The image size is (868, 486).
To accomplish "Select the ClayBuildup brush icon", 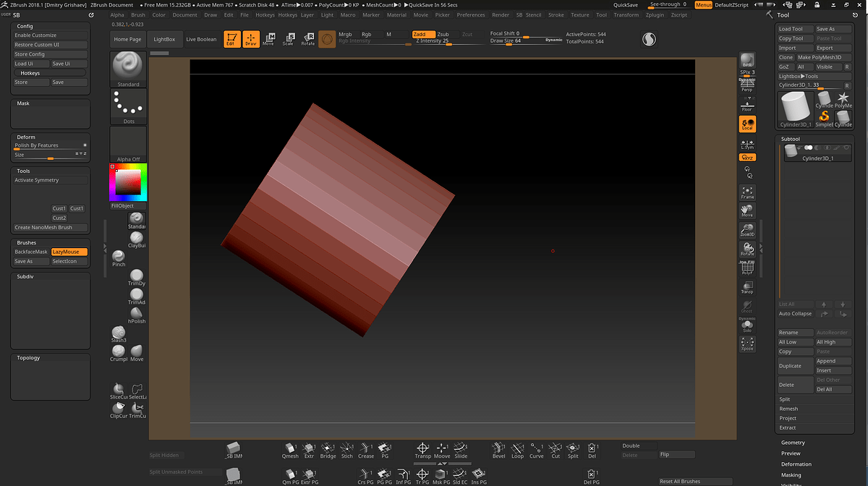I will coord(136,239).
